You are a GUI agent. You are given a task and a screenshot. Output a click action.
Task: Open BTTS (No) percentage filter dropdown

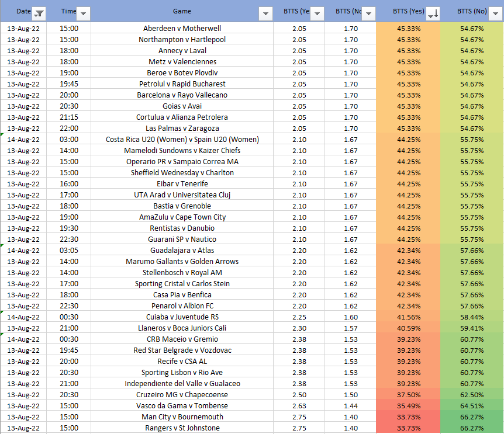click(495, 14)
